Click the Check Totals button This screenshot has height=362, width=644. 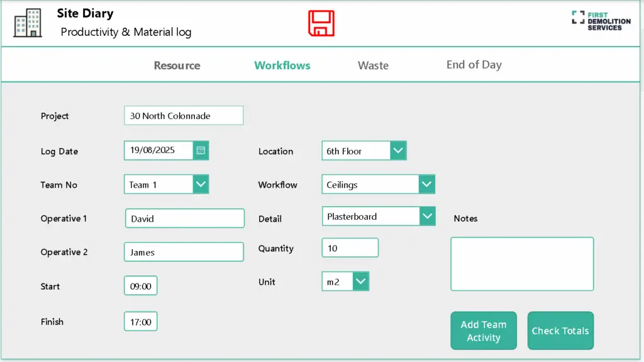[x=560, y=331]
